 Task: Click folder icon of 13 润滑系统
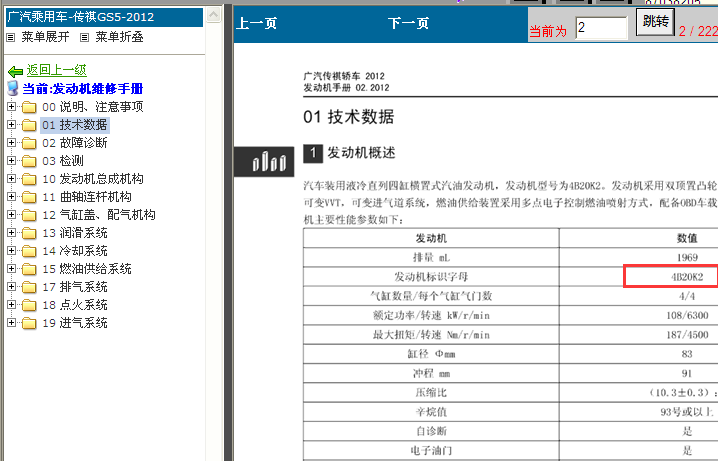point(29,233)
